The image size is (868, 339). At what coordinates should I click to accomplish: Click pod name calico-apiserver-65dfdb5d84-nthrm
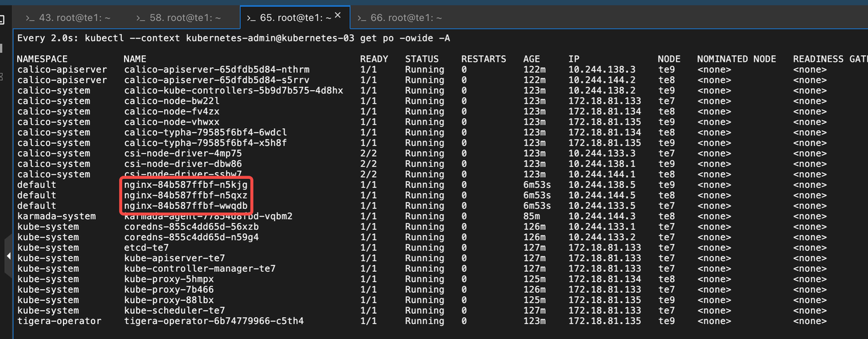click(x=216, y=69)
